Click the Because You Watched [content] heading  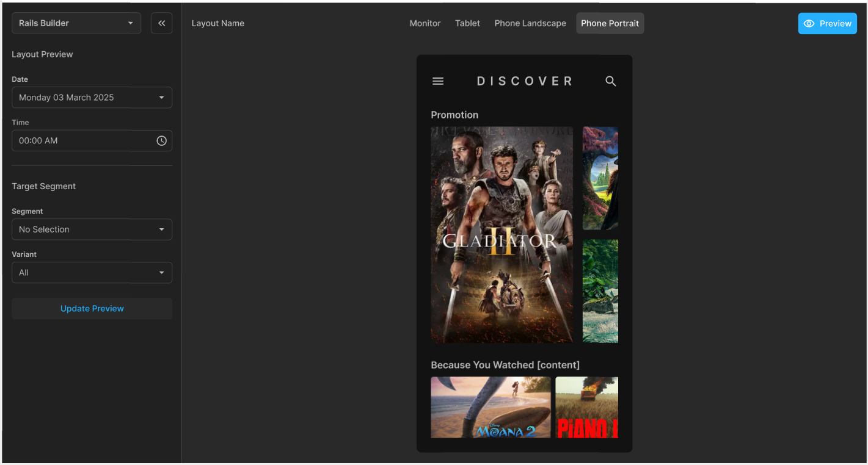click(505, 365)
